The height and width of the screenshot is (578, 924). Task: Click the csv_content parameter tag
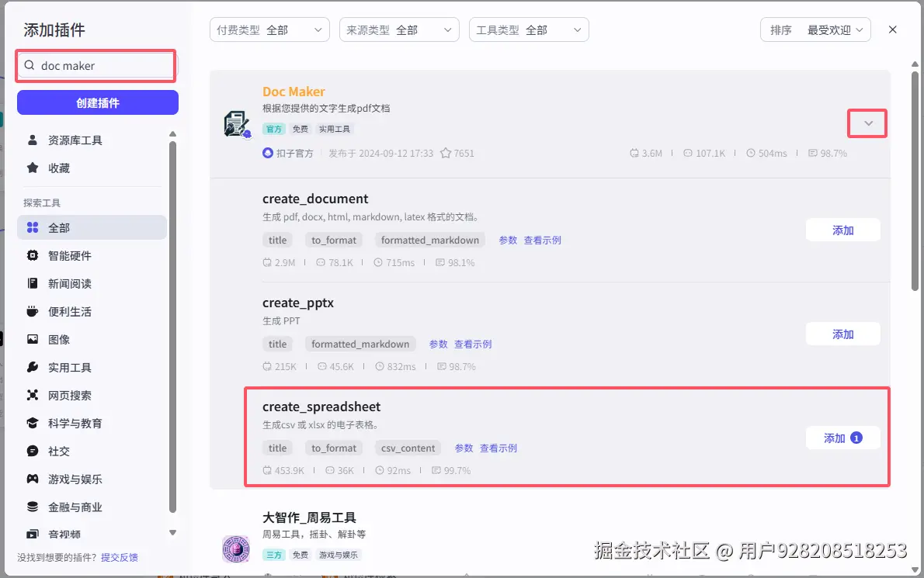(x=408, y=448)
